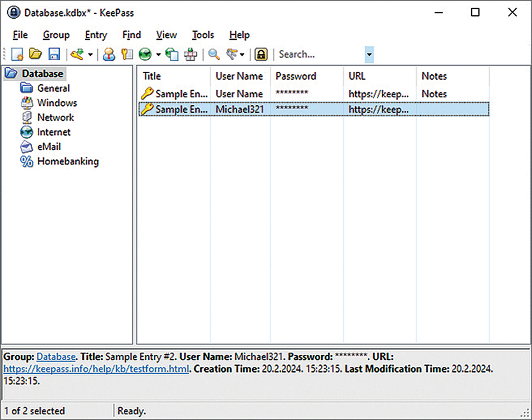Click the Michael321 user name cell

click(240, 109)
